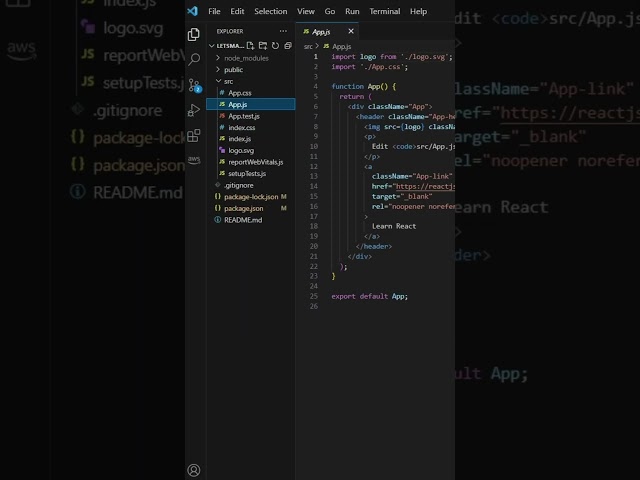The width and height of the screenshot is (640, 480).
Task: Open the Terminal menu
Action: click(x=384, y=11)
